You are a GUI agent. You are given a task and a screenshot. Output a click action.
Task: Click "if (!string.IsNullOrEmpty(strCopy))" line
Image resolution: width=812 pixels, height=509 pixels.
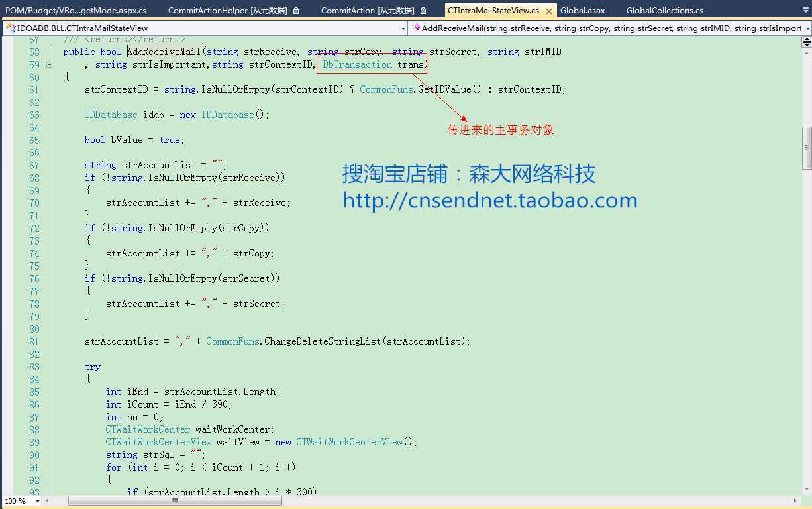(177, 228)
